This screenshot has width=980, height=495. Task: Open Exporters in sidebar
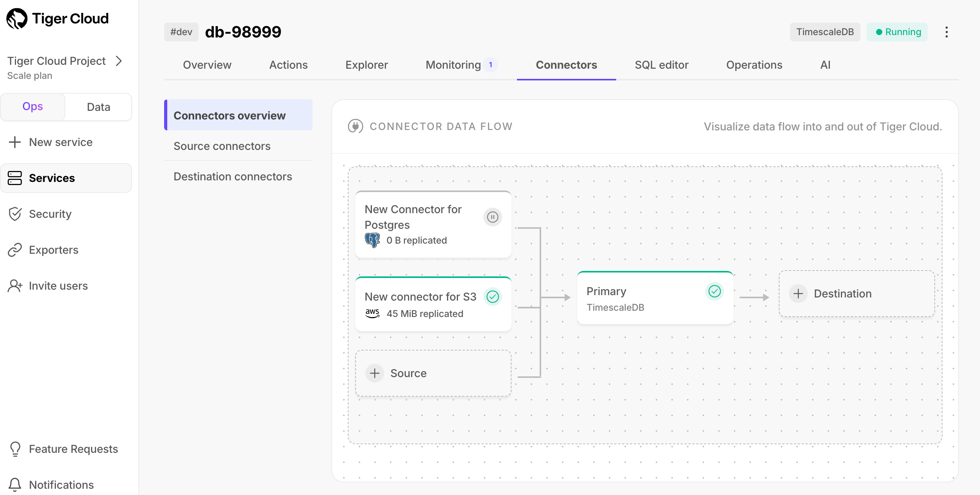click(66, 250)
